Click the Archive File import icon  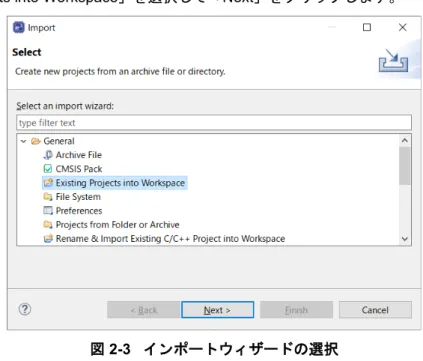48,155
